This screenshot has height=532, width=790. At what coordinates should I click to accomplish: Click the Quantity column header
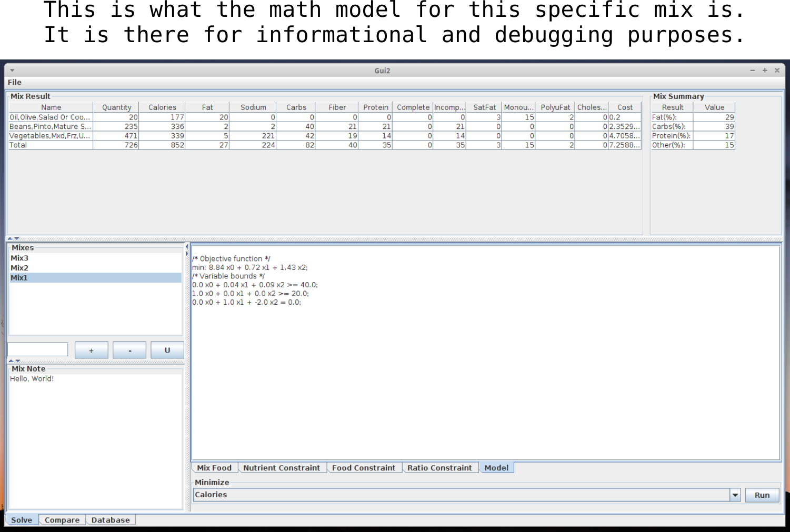click(116, 107)
